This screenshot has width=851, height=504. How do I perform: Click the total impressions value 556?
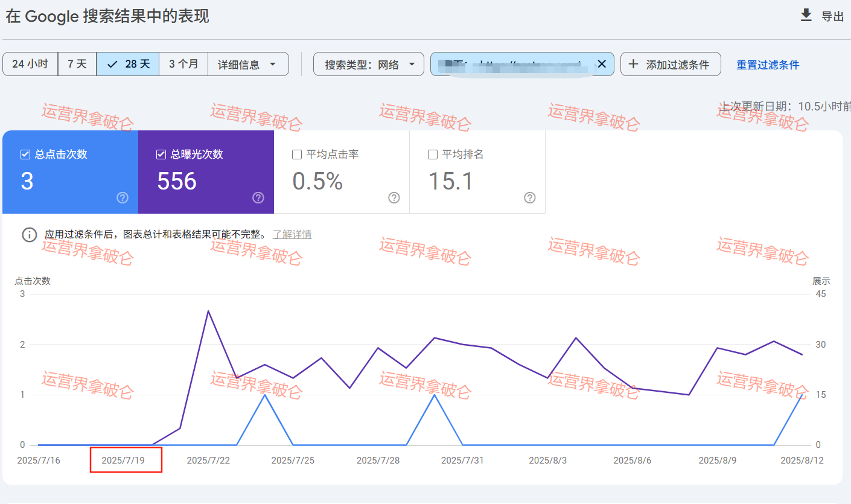tap(177, 181)
